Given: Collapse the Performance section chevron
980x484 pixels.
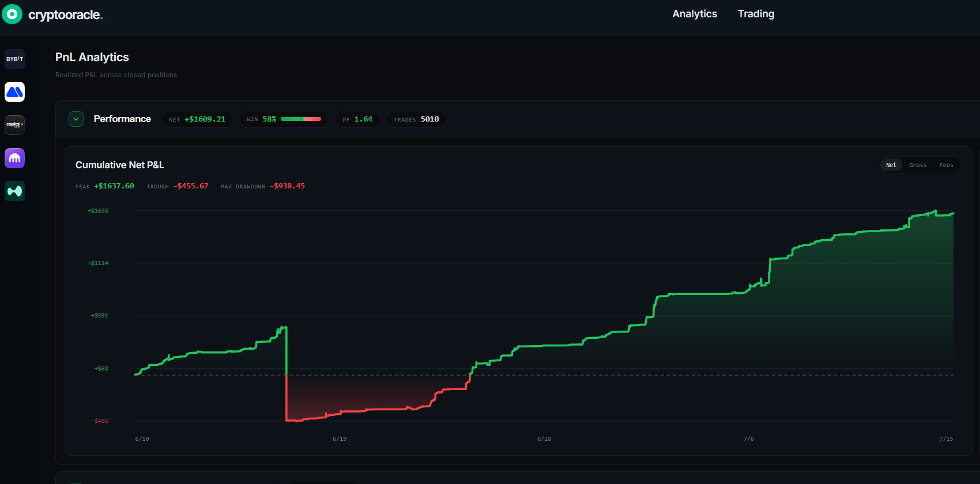Looking at the screenshot, I should coord(76,119).
